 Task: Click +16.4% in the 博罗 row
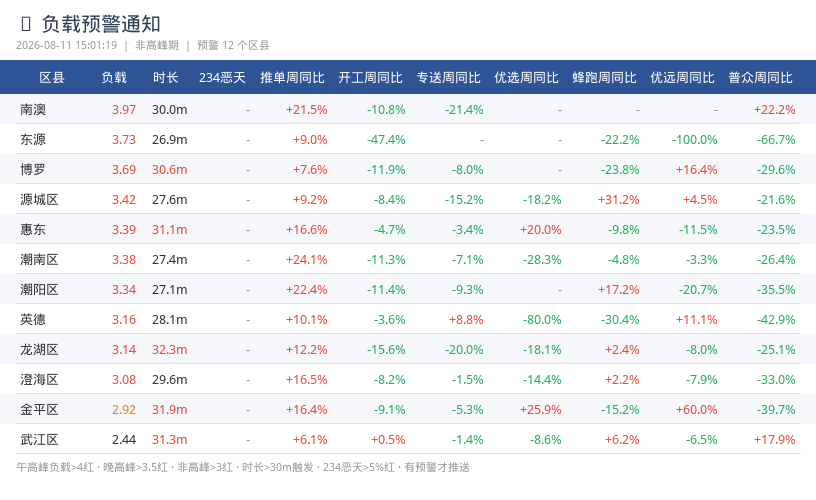pos(697,170)
